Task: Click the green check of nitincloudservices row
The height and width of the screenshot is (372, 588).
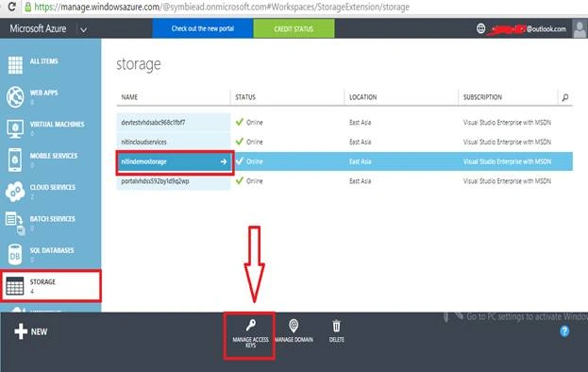Action: click(x=239, y=142)
